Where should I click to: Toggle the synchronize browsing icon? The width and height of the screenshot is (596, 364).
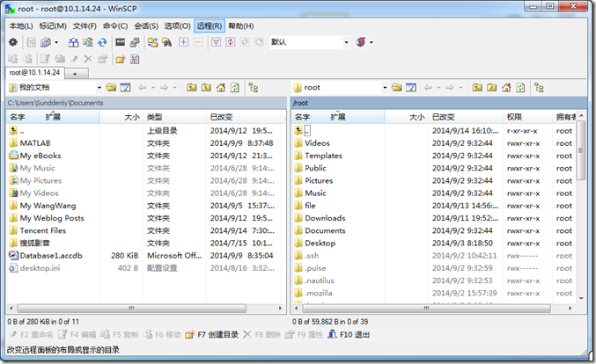[x=153, y=42]
